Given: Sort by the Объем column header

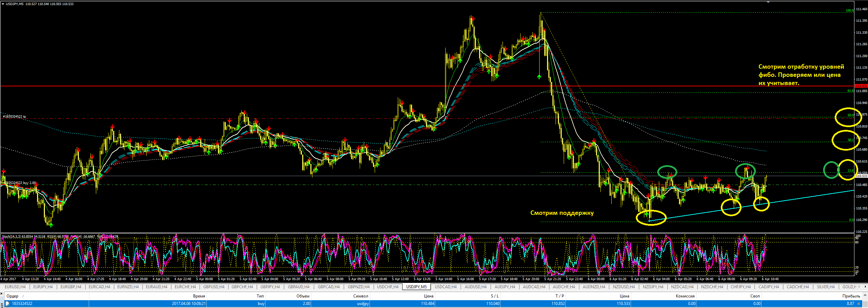Looking at the screenshot, I should tap(303, 296).
